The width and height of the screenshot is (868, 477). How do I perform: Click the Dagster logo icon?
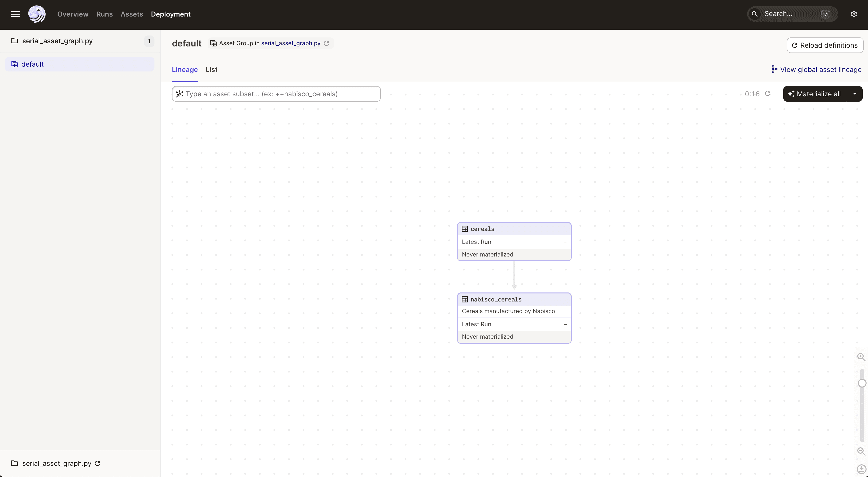pos(37,14)
